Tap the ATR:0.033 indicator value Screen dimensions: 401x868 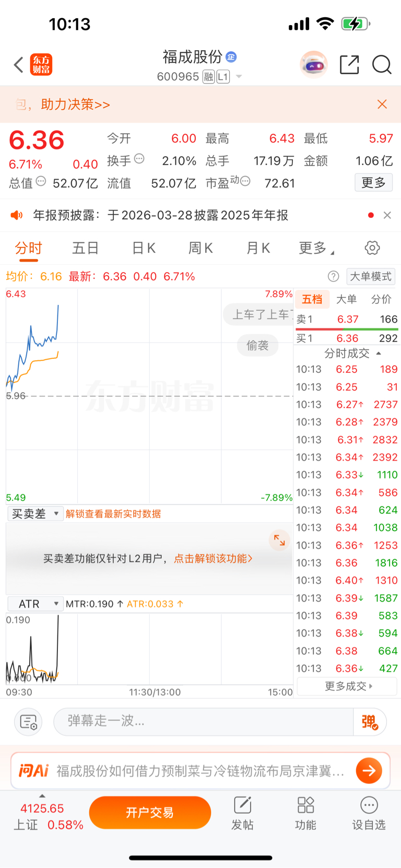pos(155,604)
